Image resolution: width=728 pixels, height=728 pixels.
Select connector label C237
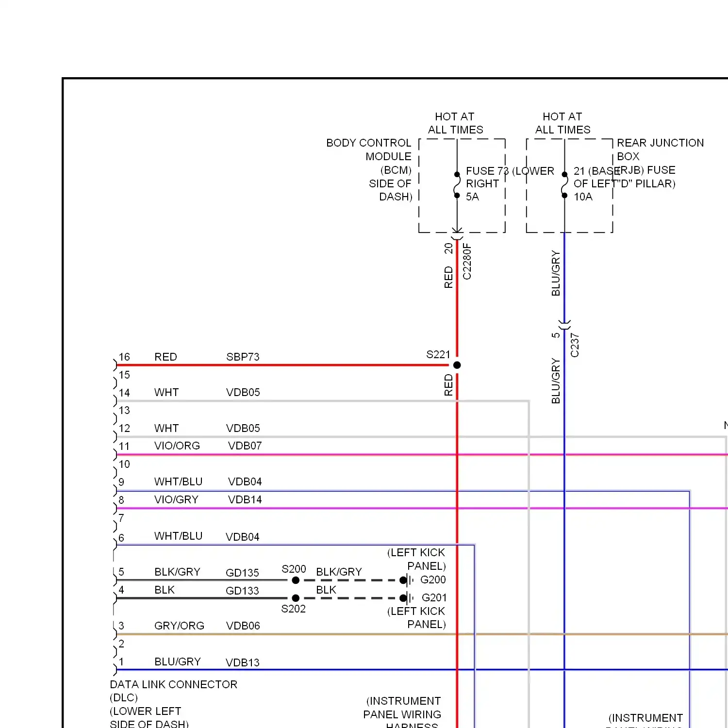point(575,345)
